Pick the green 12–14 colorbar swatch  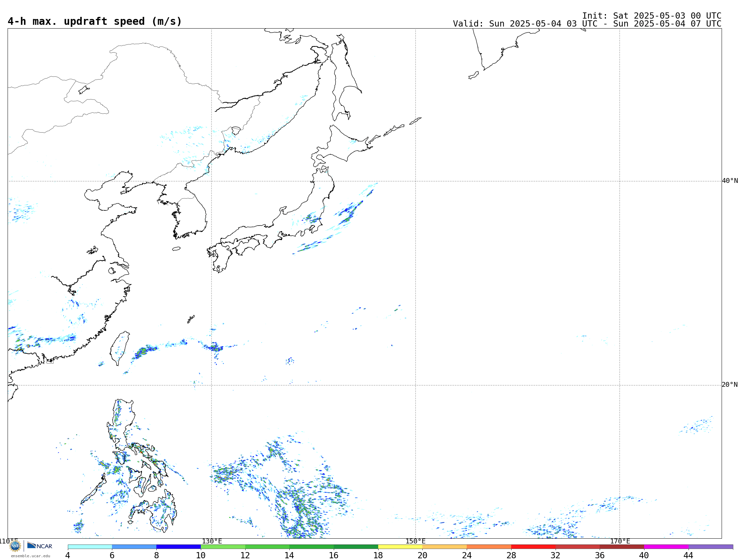(267, 547)
